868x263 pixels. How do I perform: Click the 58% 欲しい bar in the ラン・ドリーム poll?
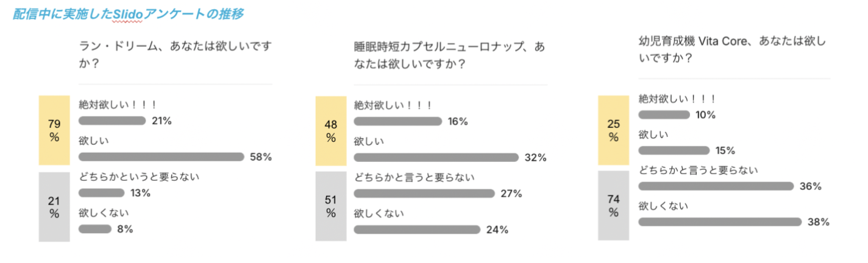coord(161,157)
